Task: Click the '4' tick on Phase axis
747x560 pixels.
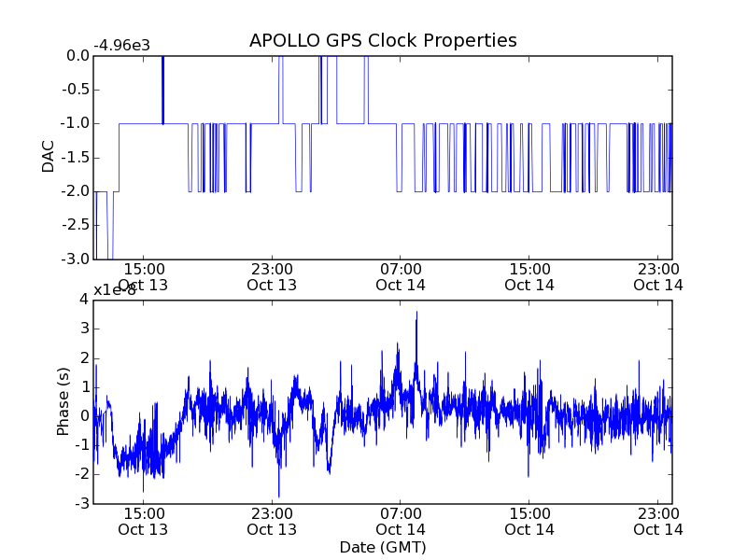Action: (84, 300)
